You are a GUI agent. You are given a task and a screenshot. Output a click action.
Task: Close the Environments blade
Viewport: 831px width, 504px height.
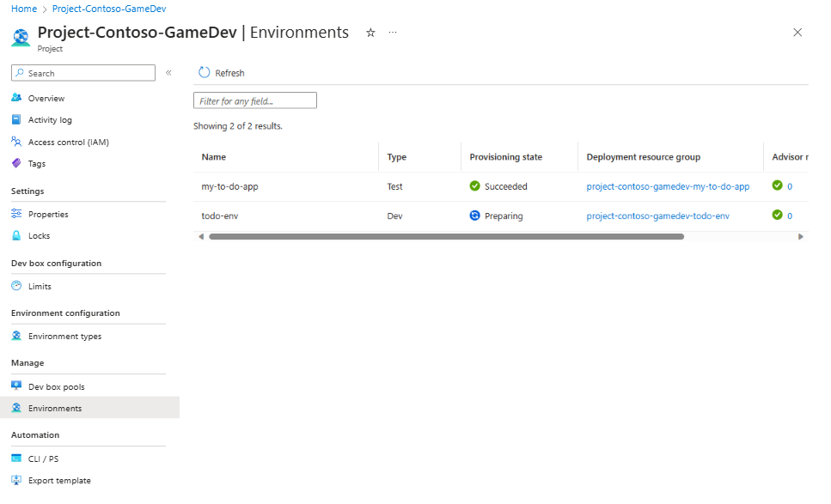(797, 33)
